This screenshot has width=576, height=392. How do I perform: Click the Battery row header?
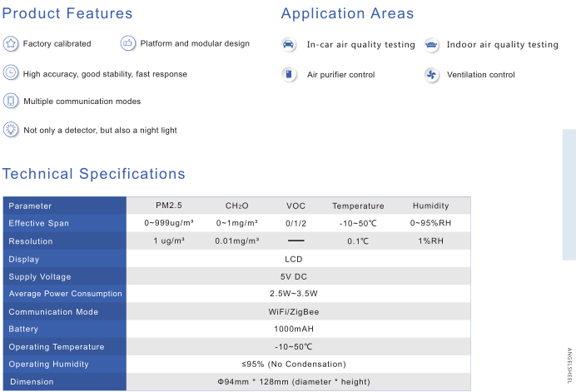(65, 329)
